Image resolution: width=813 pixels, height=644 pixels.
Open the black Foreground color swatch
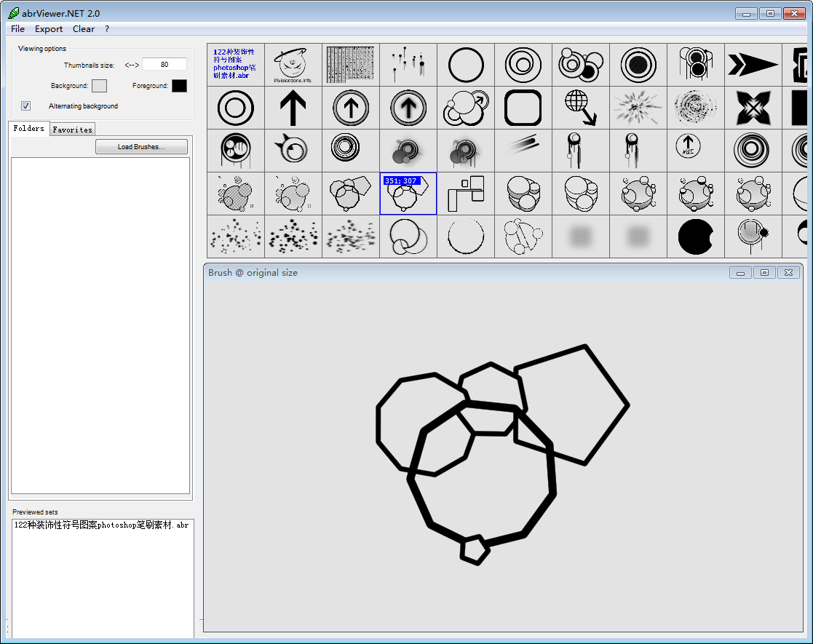(179, 86)
